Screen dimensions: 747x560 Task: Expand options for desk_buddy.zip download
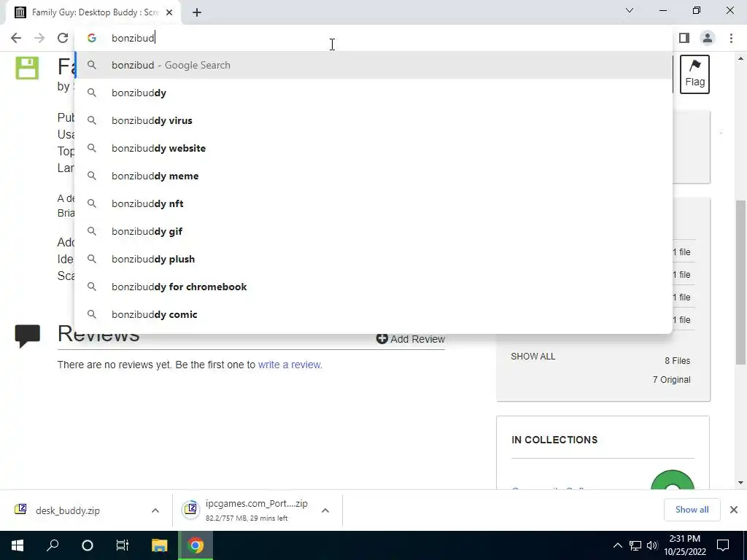click(155, 510)
